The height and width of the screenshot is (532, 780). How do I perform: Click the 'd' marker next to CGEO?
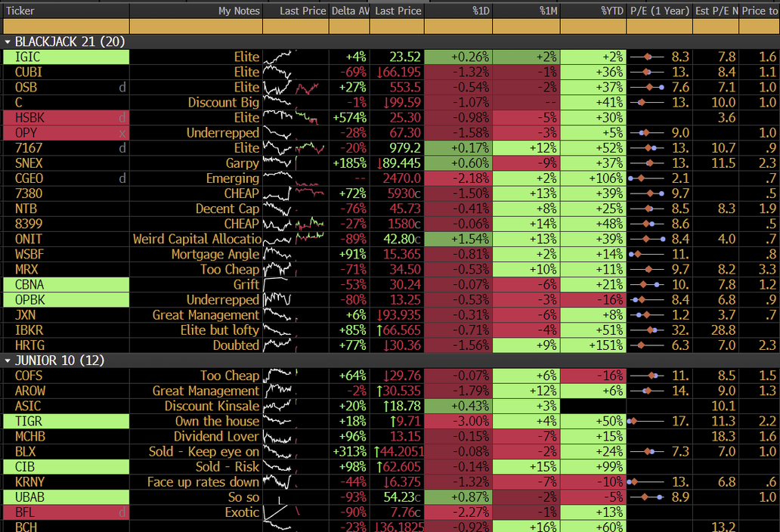tap(122, 178)
